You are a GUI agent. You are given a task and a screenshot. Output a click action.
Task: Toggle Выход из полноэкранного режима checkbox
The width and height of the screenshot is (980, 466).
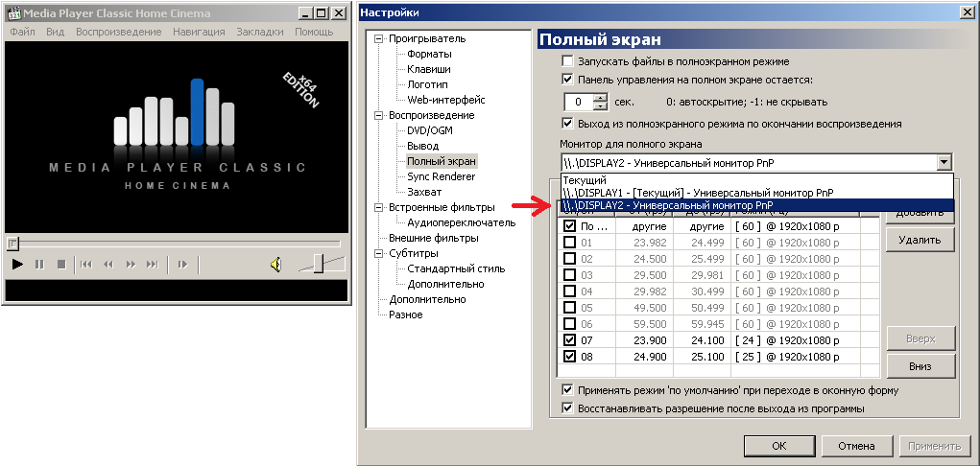click(x=567, y=124)
